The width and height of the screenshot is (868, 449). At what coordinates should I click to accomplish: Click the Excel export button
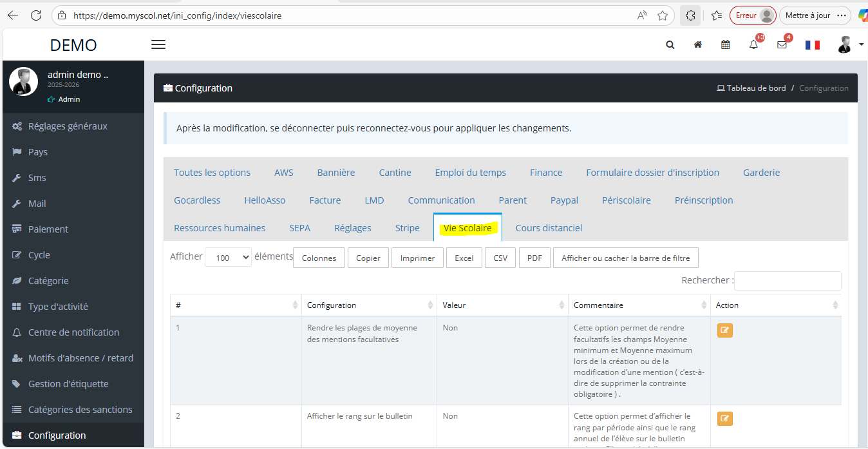pyautogui.click(x=464, y=258)
